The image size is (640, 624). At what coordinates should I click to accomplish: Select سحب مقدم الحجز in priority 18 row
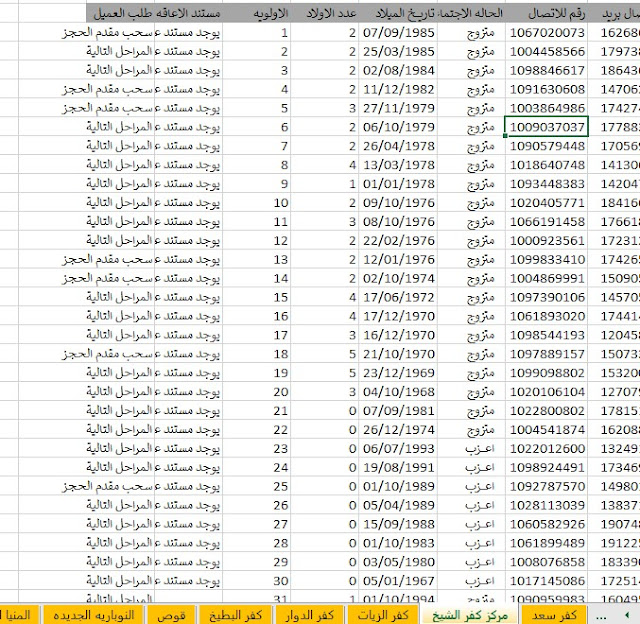click(x=107, y=354)
